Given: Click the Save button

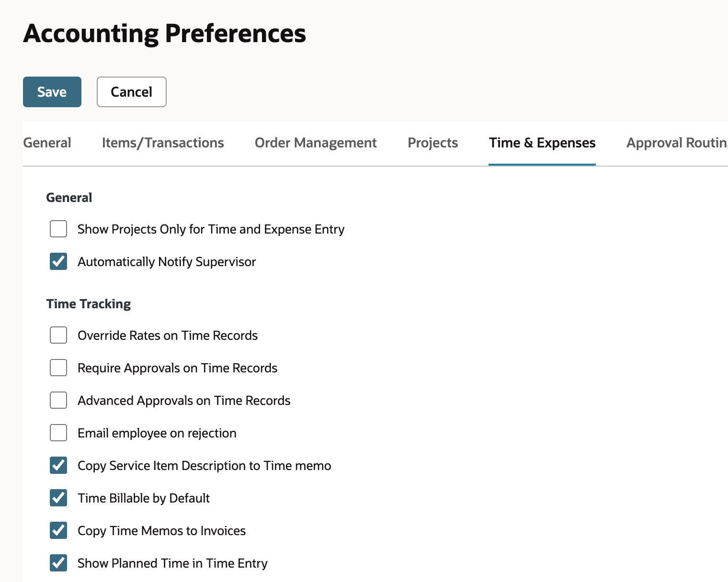Looking at the screenshot, I should [52, 92].
